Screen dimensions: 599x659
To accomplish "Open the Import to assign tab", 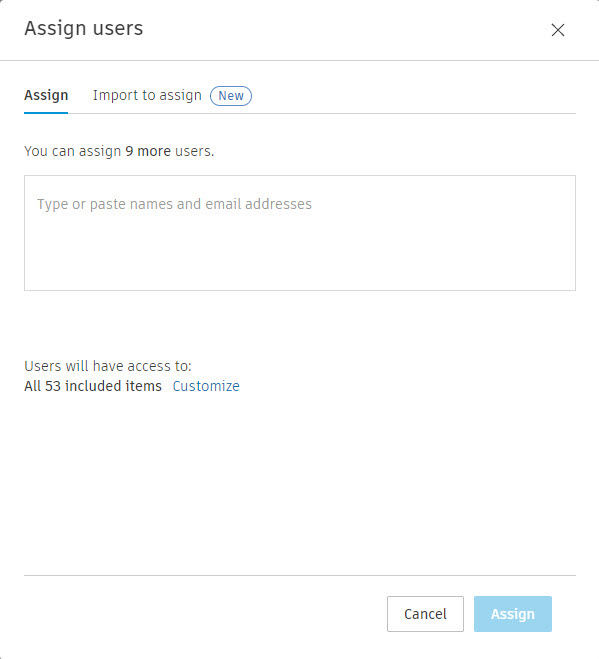I will pyautogui.click(x=147, y=95).
